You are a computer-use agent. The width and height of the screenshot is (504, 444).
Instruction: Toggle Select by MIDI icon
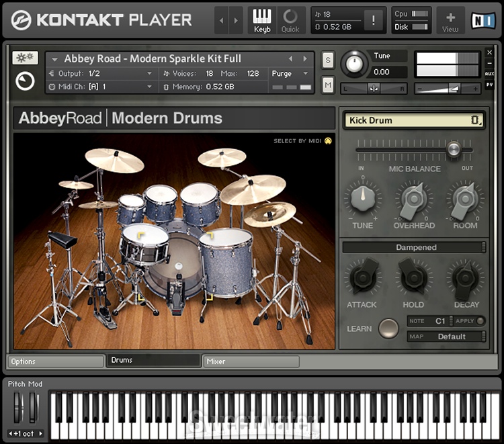(328, 140)
